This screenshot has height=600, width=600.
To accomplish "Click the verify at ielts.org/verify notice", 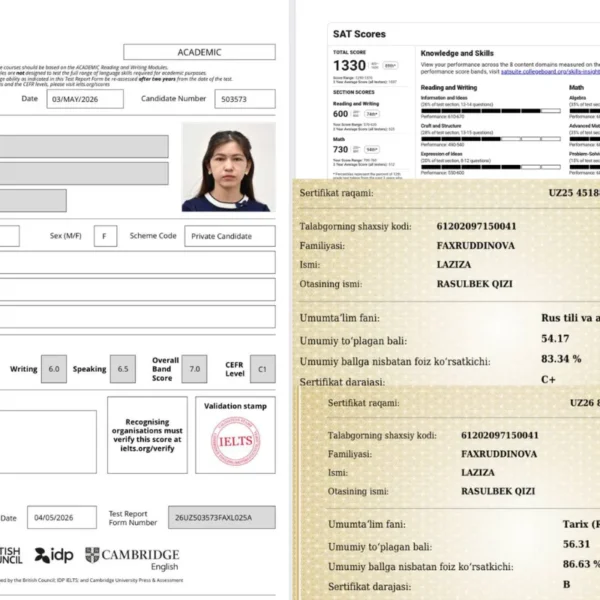I will [x=147, y=435].
